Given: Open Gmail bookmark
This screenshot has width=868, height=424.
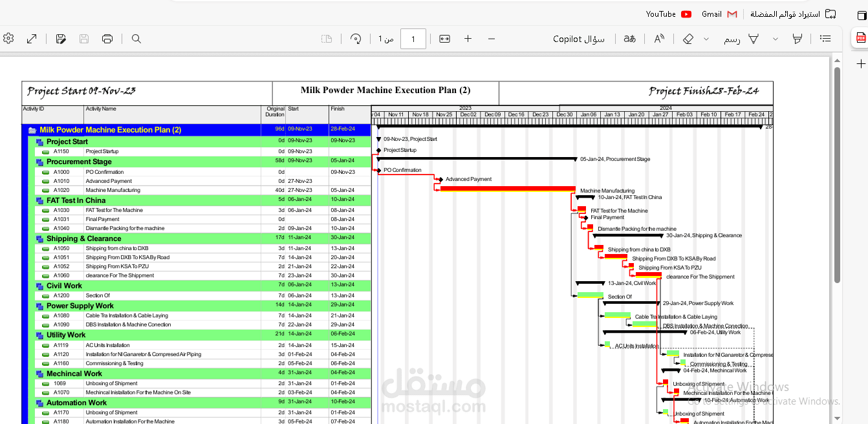Looking at the screenshot, I should (719, 14).
